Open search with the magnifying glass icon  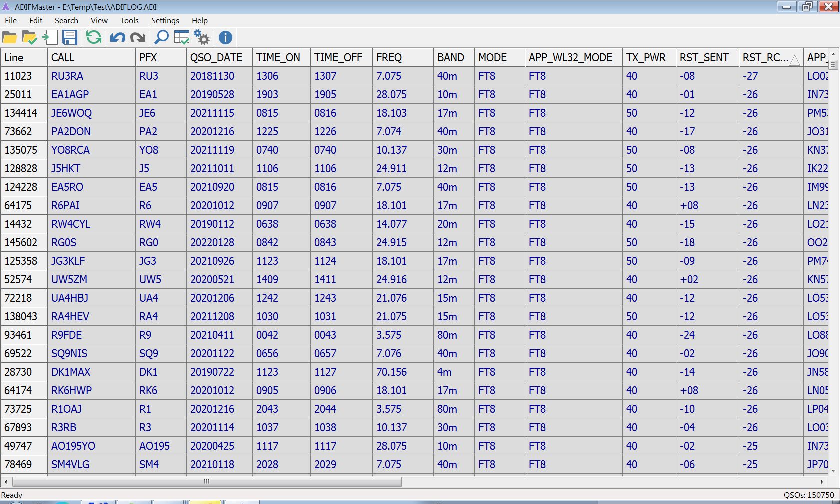161,38
